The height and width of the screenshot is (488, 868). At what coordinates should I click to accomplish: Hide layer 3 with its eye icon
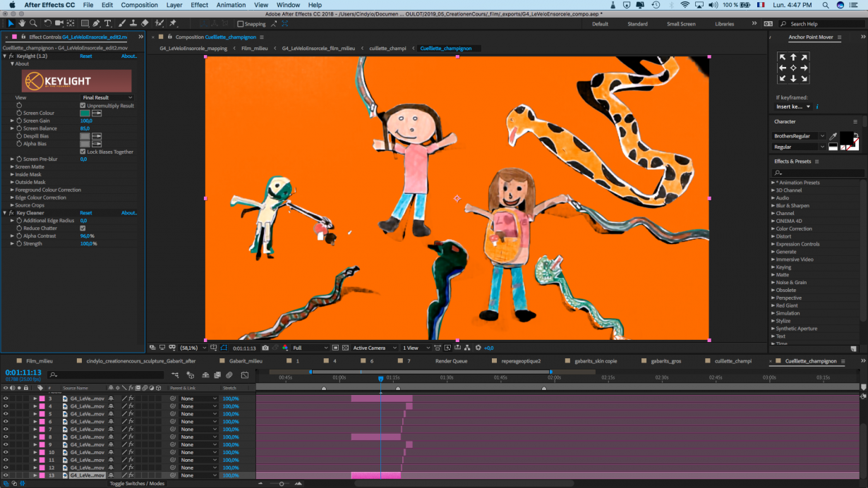point(6,398)
